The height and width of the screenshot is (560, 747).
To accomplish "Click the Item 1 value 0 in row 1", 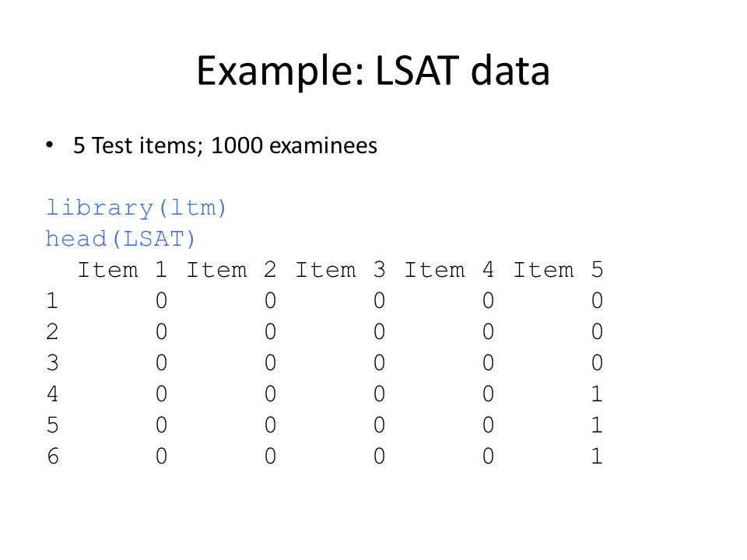I will point(162,301).
